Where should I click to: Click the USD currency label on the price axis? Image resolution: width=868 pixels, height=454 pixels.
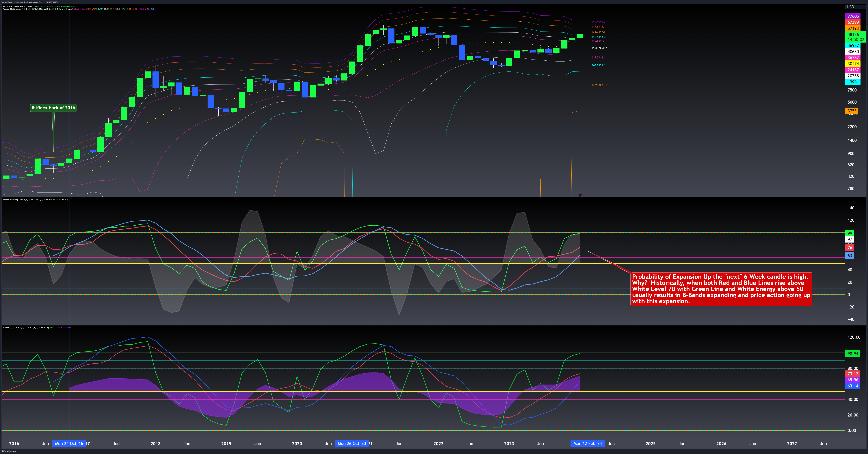click(x=850, y=7)
